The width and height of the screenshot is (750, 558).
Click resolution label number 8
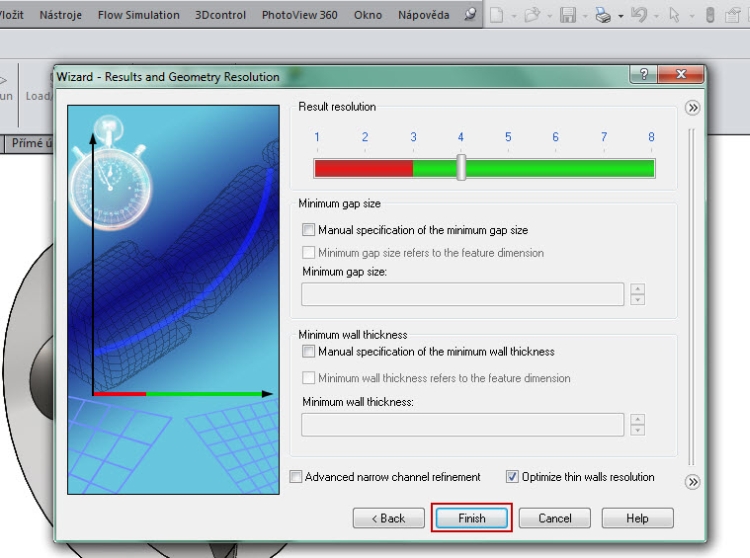[651, 137]
